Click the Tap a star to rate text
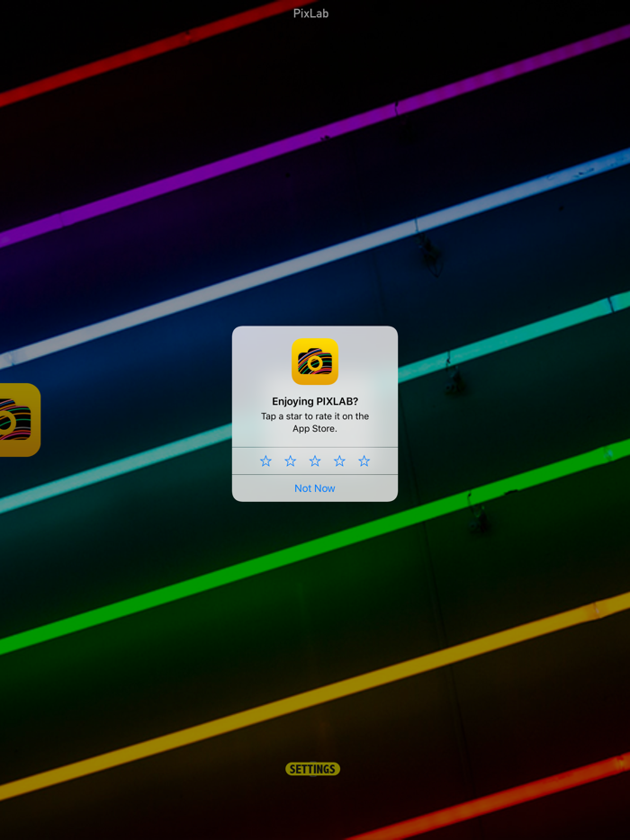The width and height of the screenshot is (630, 840). 315,422
